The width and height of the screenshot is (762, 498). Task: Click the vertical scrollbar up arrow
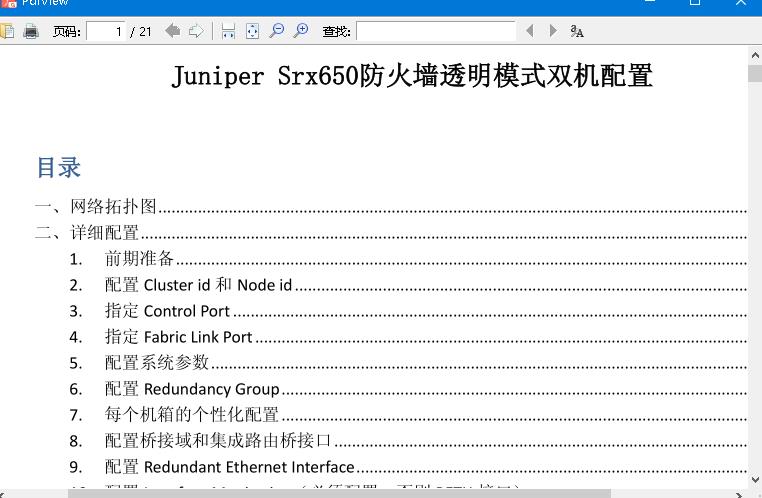tap(755, 55)
